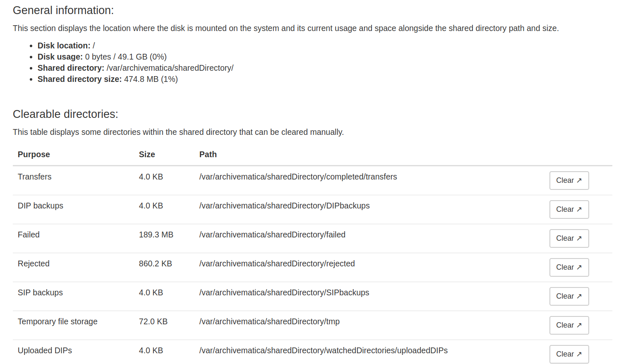Click arrow icon on Temporary file storage Clear button
626x364 pixels.
click(x=579, y=325)
